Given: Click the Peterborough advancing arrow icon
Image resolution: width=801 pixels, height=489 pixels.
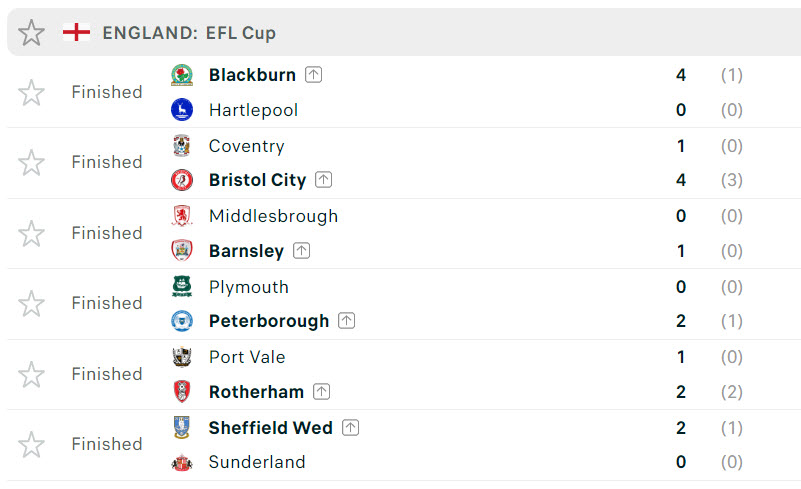Looking at the screenshot, I should [346, 321].
